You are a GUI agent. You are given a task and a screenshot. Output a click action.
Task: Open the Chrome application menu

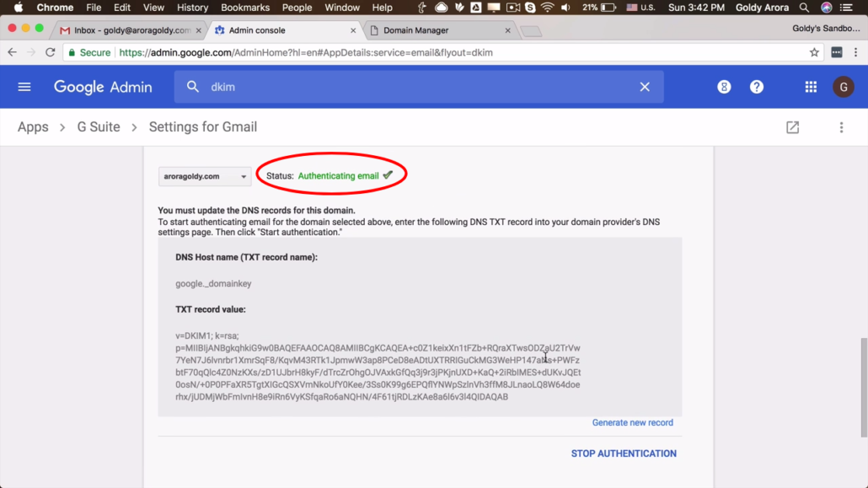tap(55, 8)
